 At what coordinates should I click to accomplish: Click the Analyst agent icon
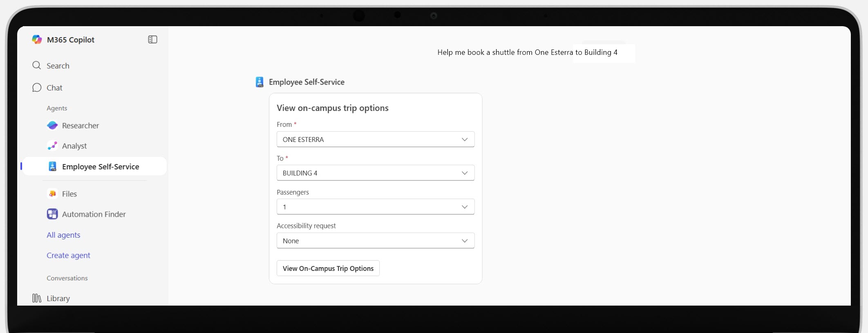pos(52,146)
